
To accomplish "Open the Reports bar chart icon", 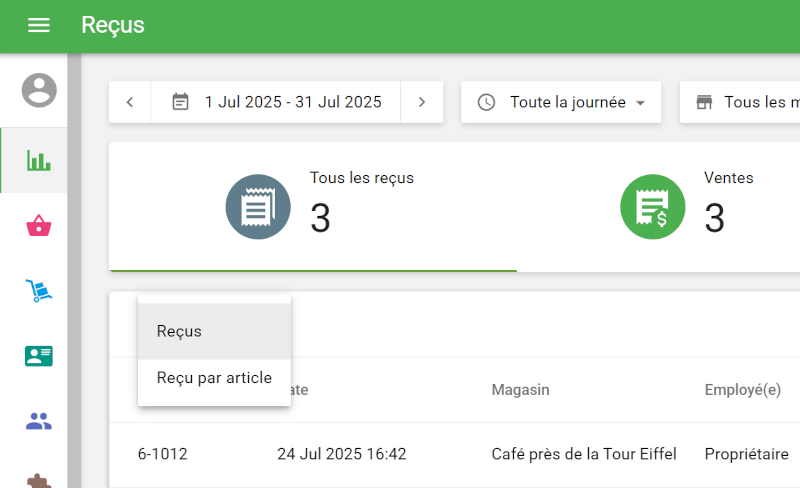I will pyautogui.click(x=39, y=160).
